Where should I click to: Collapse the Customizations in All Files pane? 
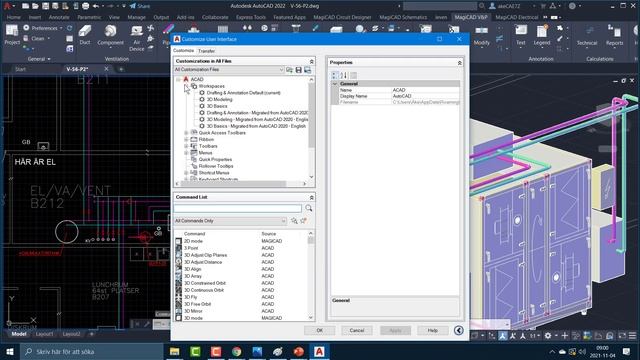(x=311, y=61)
